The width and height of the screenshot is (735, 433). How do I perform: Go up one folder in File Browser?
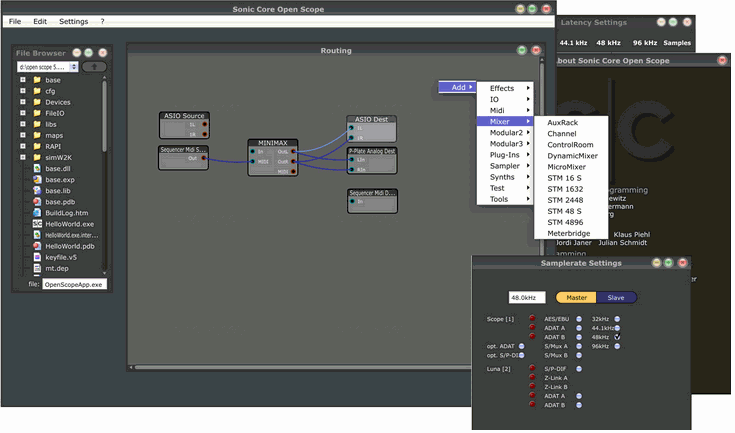[x=94, y=67]
